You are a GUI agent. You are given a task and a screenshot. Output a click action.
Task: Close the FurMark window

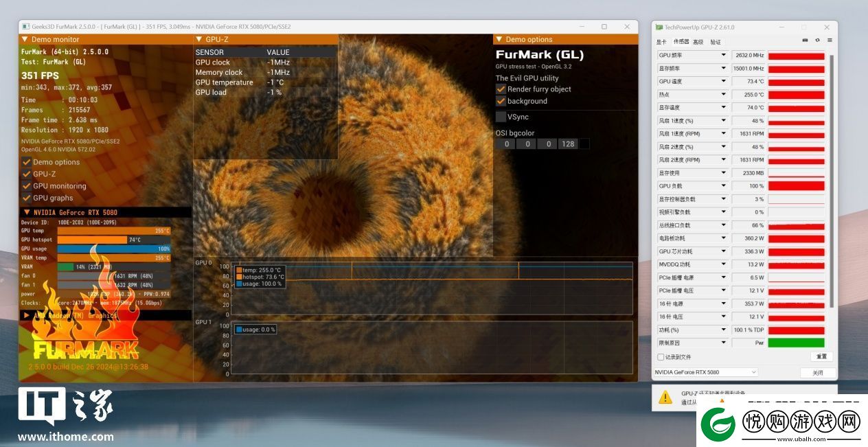[627, 27]
